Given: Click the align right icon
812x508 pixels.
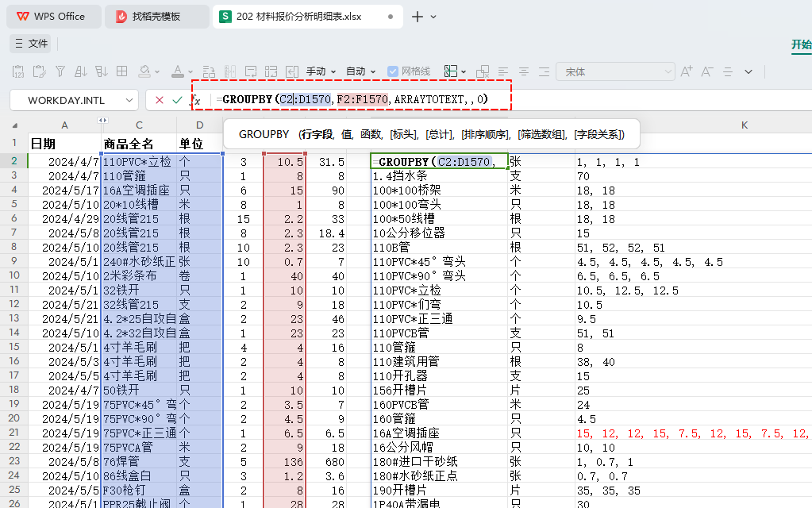Looking at the screenshot, I should coord(544,71).
